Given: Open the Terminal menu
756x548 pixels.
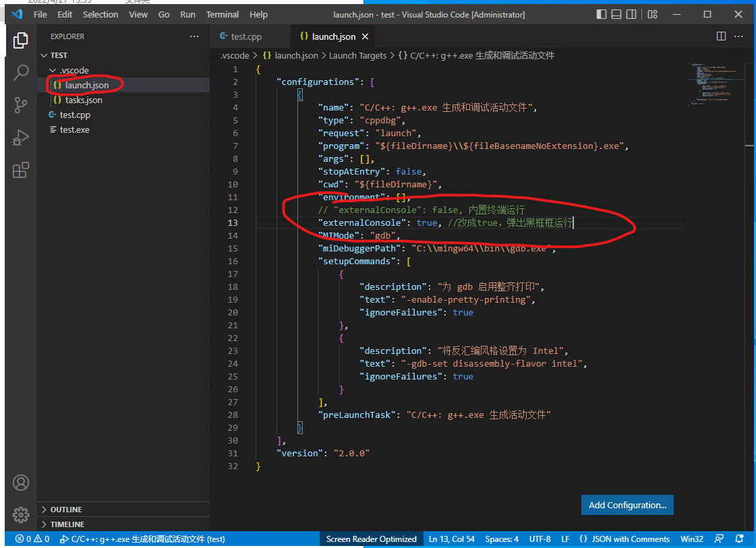Looking at the screenshot, I should tap(222, 14).
